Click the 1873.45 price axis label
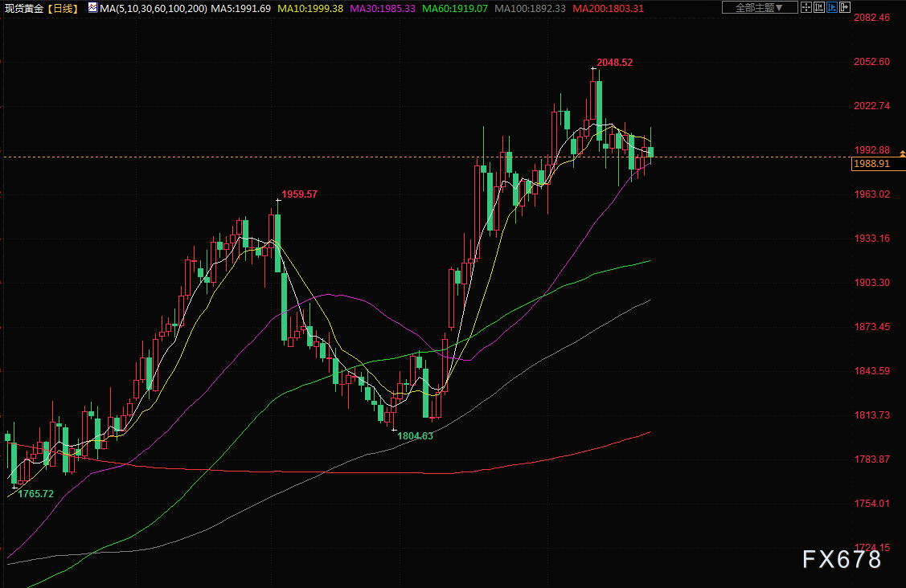This screenshot has width=906, height=588. (872, 327)
